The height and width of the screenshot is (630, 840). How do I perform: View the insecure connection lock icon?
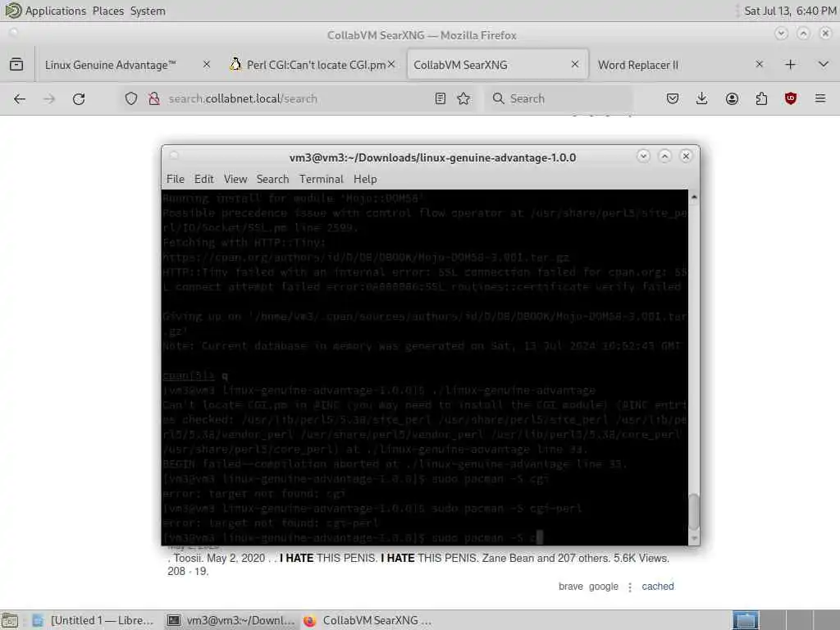pyautogui.click(x=154, y=98)
